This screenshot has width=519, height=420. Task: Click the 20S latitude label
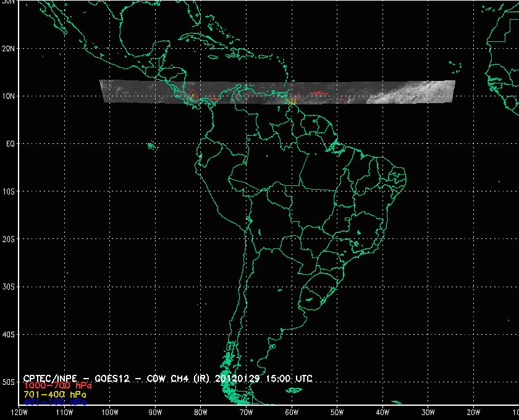8,239
